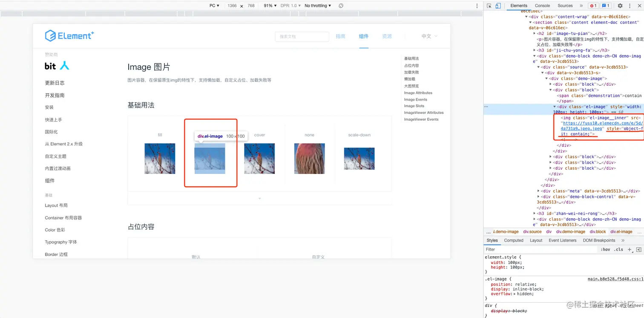Click the Element+ logo

pos(69,36)
